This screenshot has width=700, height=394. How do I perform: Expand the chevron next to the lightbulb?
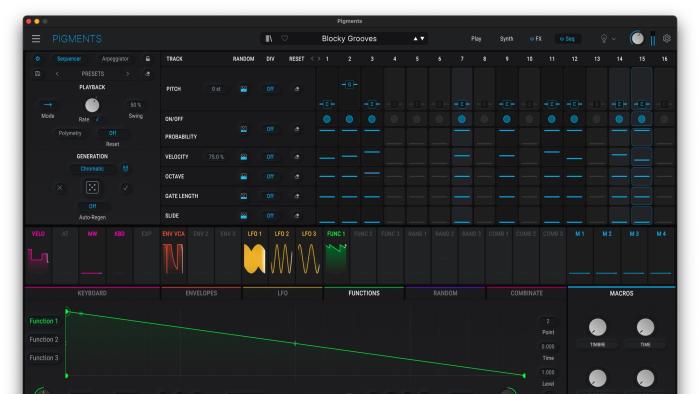click(614, 39)
